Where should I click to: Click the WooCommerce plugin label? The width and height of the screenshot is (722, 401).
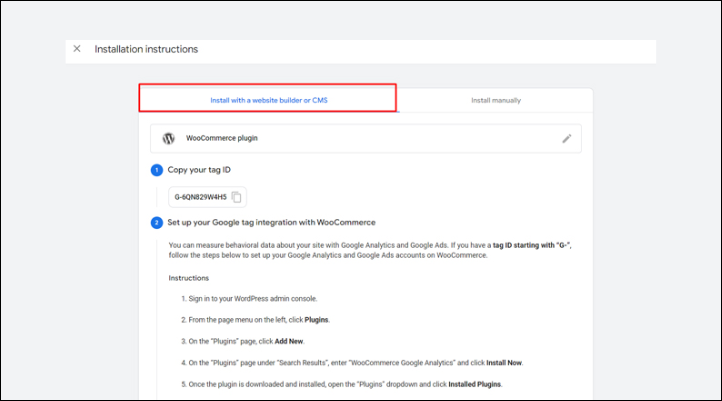coord(221,138)
